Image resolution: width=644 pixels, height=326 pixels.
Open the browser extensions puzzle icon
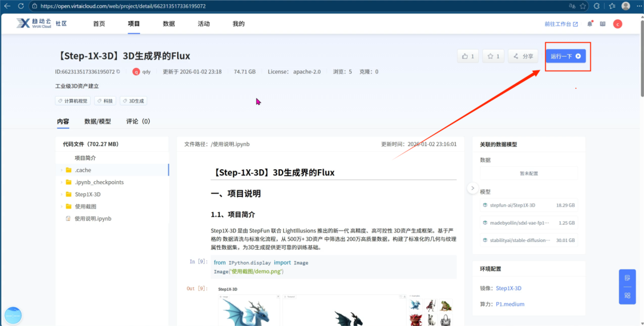[597, 6]
